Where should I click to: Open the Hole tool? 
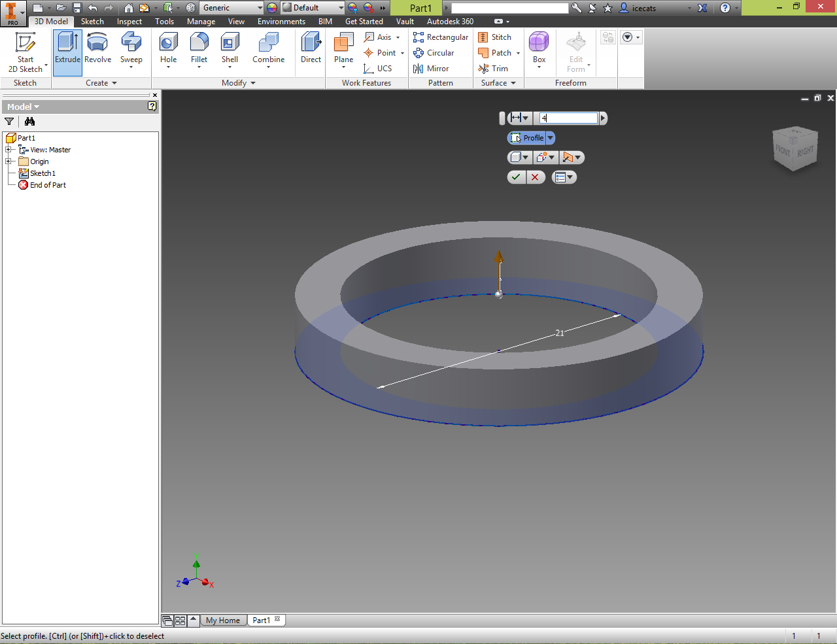tap(168, 50)
